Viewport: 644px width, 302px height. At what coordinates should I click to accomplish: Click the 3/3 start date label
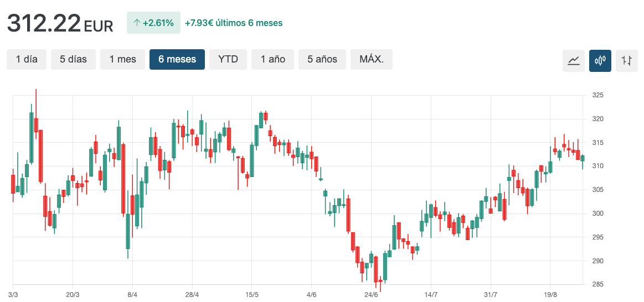tap(13, 295)
